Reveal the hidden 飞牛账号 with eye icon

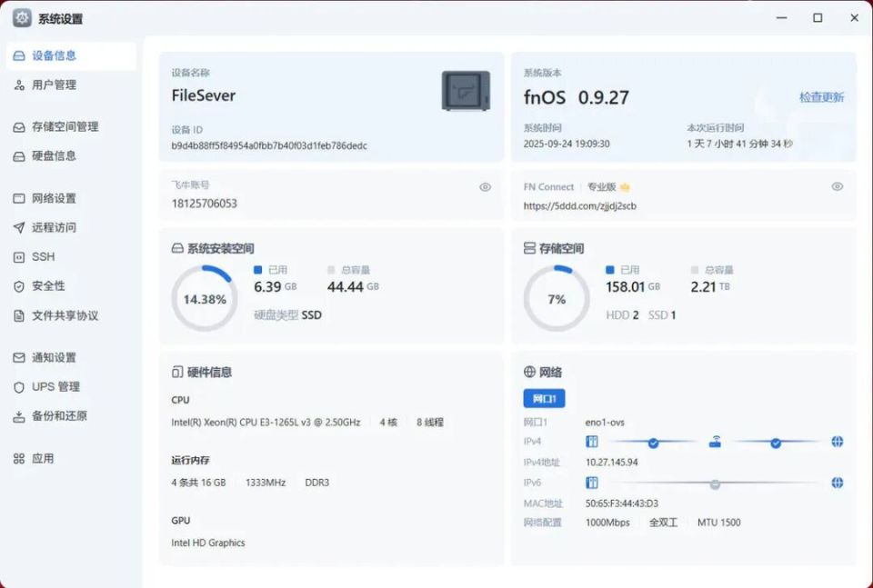pyautogui.click(x=485, y=187)
